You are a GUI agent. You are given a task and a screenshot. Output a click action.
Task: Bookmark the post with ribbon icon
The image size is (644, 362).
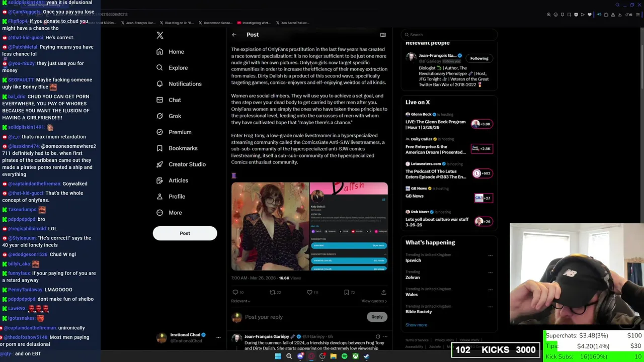pos(347,292)
